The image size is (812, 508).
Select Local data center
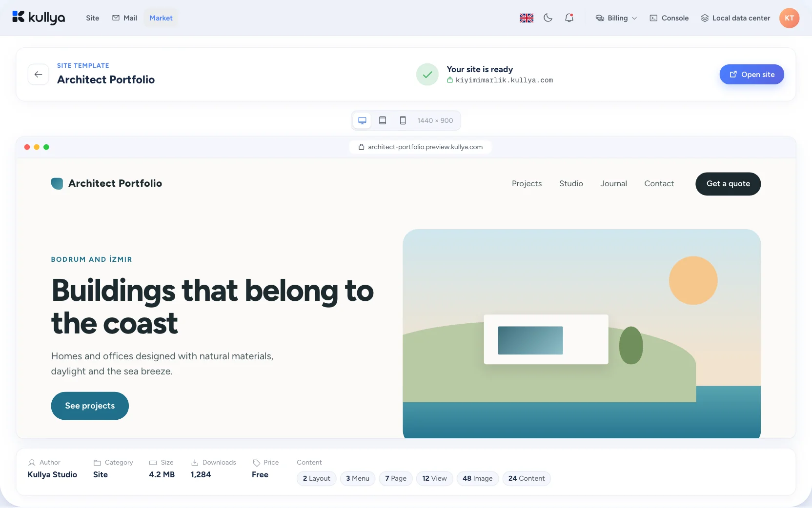735,18
